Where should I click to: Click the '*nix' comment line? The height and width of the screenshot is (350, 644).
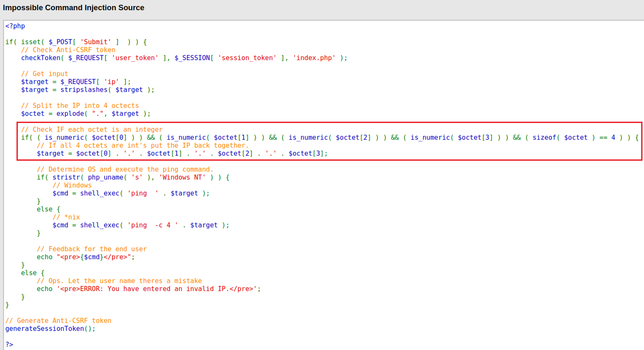(66, 217)
